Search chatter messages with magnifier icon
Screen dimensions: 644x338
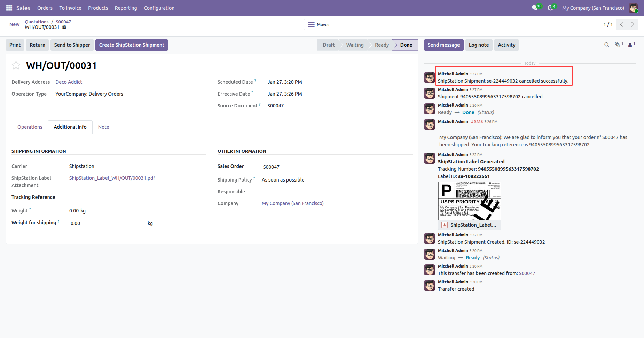[x=607, y=45]
